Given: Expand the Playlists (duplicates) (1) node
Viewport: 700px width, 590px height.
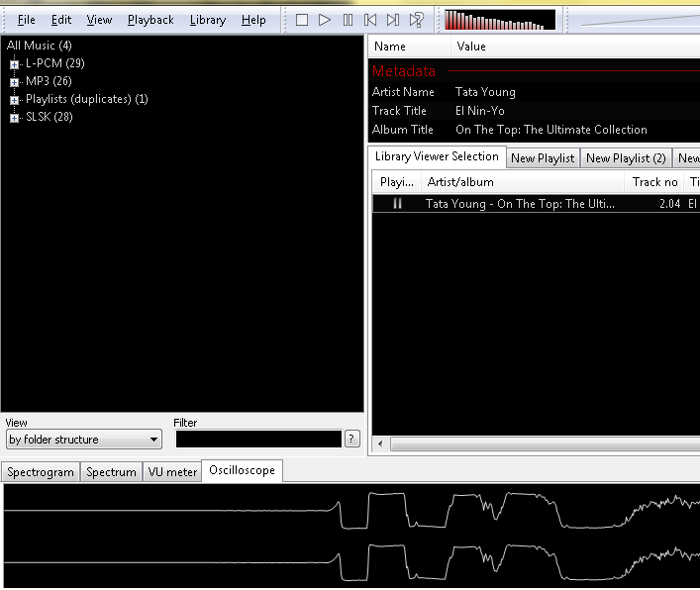Looking at the screenshot, I should click(x=14, y=100).
